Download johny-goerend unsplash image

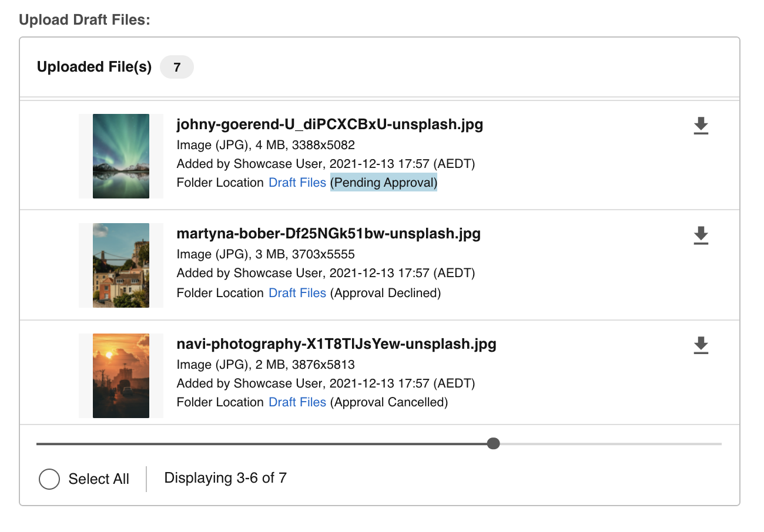pyautogui.click(x=701, y=126)
